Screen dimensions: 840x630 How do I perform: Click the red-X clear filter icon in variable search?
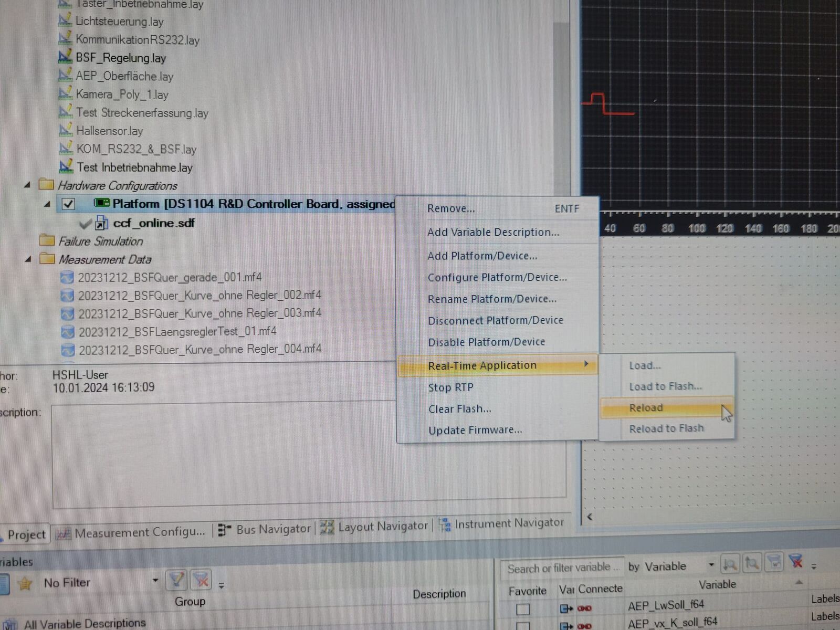[x=796, y=563]
